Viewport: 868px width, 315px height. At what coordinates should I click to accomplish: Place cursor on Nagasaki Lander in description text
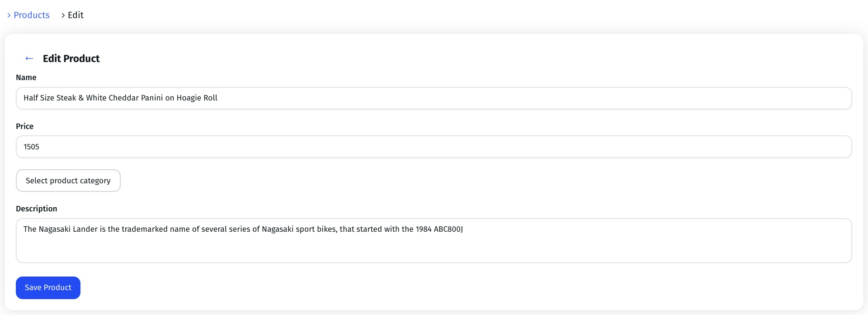pyautogui.click(x=68, y=229)
